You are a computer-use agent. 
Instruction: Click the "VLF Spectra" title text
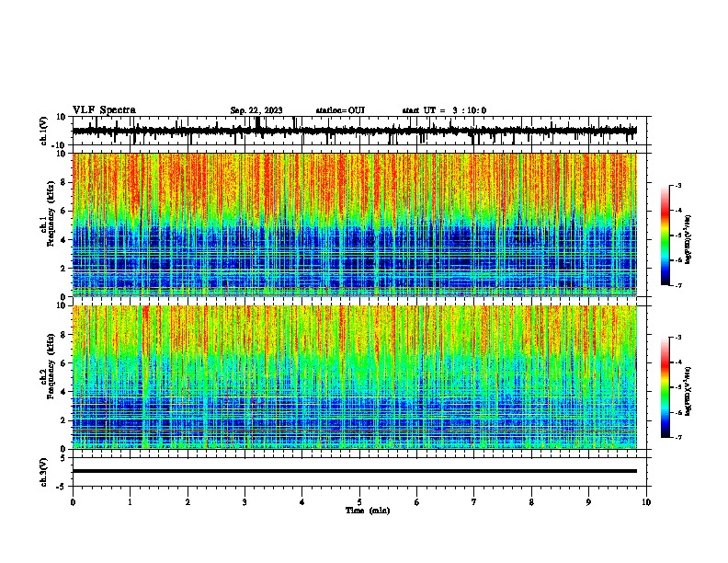pyautogui.click(x=104, y=110)
